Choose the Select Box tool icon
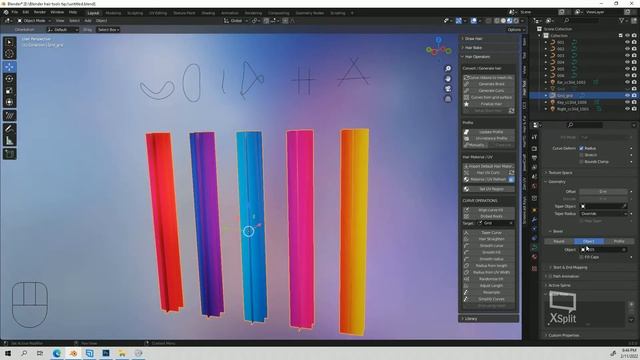The width and height of the screenshot is (640, 360). 9,42
